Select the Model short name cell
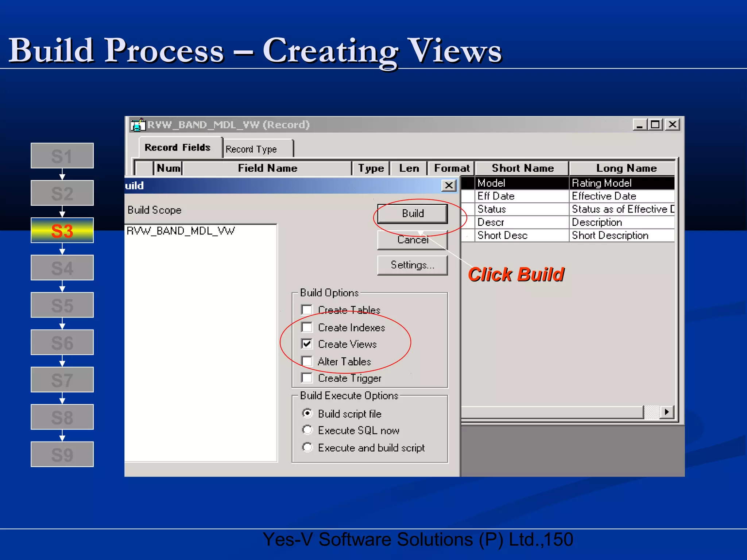 click(522, 183)
